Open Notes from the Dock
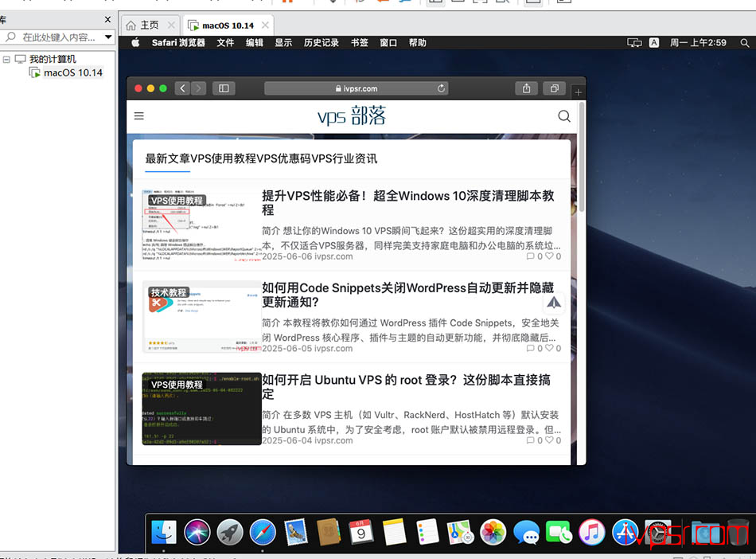This screenshot has width=756, height=559. [394, 533]
